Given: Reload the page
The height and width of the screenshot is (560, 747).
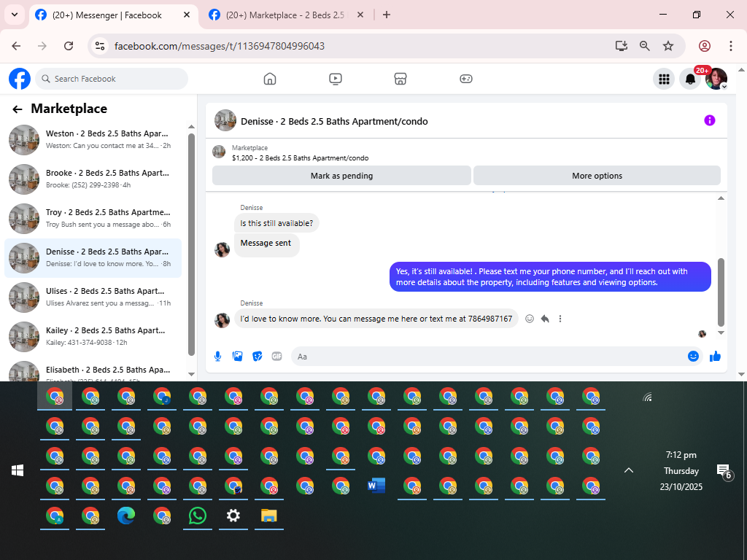Looking at the screenshot, I should 69,46.
